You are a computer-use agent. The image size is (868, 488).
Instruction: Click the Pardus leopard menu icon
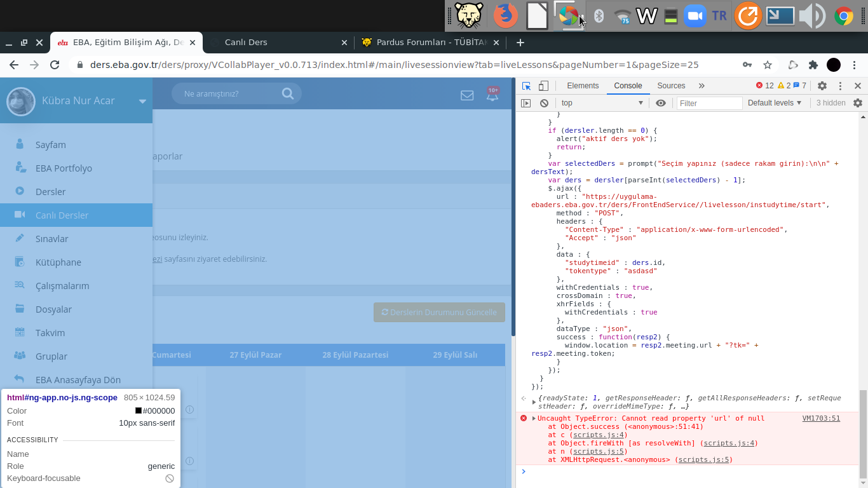[x=469, y=15]
